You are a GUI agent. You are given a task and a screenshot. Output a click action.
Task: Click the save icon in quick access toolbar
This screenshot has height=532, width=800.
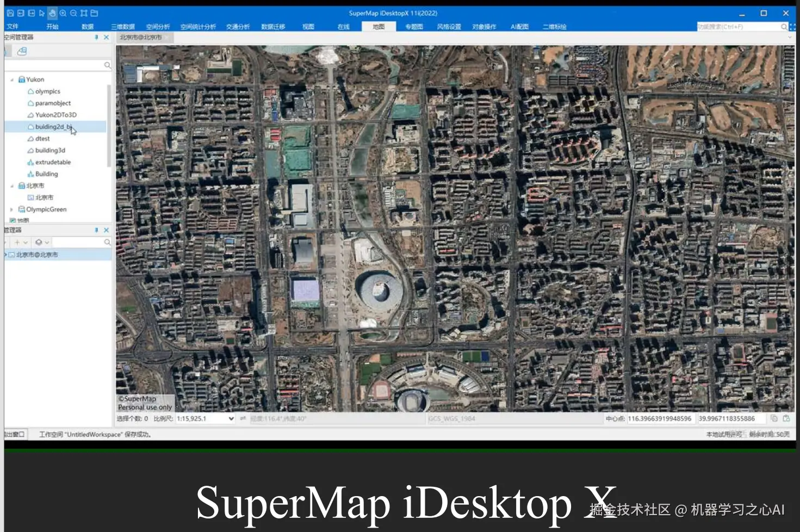[x=10, y=13]
